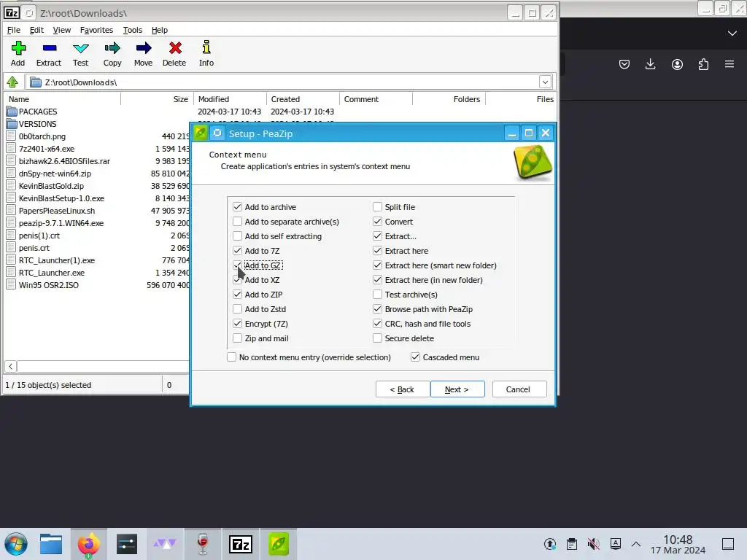Click the Back button in PeaZip setup

403,389
